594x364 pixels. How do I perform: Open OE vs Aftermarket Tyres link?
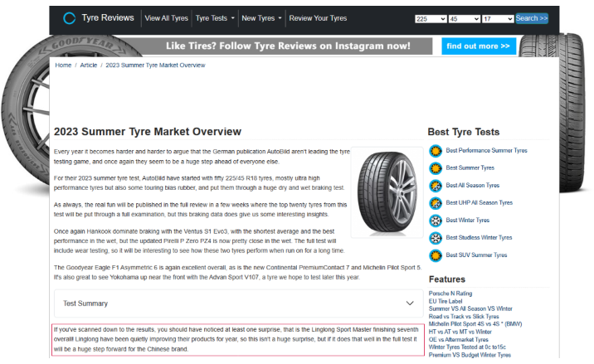(x=459, y=339)
